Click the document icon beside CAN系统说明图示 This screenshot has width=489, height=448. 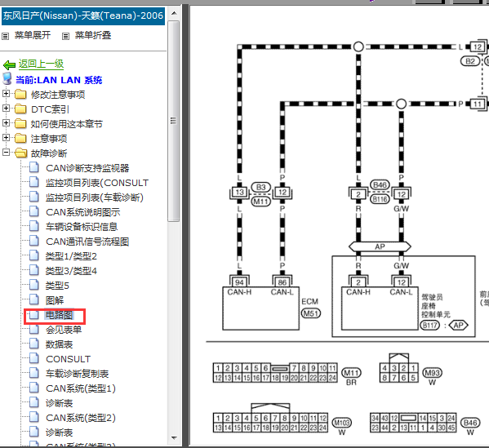coord(34,211)
